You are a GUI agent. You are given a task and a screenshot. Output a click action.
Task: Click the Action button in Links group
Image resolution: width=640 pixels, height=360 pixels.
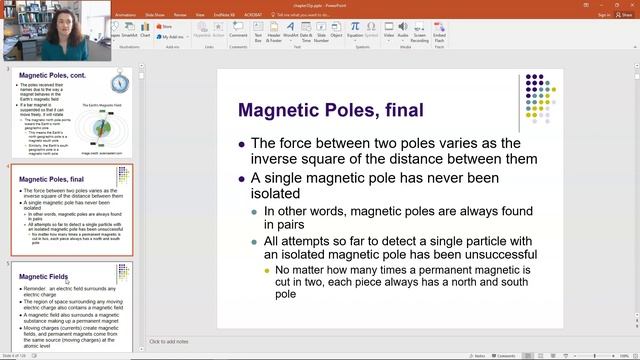(x=218, y=30)
